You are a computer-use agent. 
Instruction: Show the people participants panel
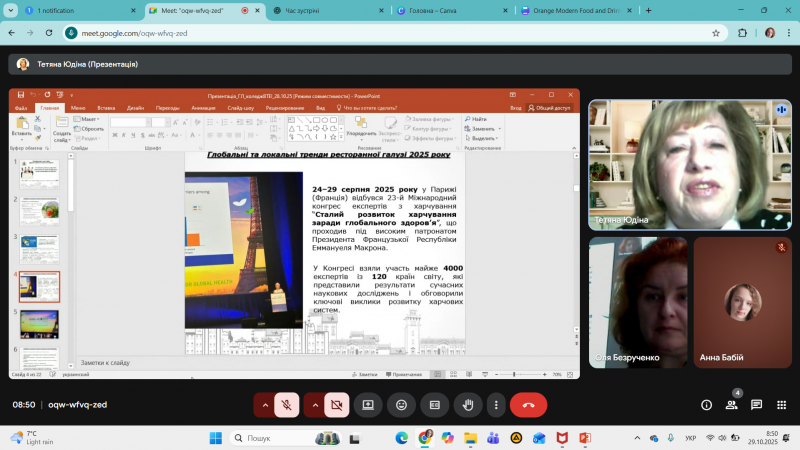732,404
